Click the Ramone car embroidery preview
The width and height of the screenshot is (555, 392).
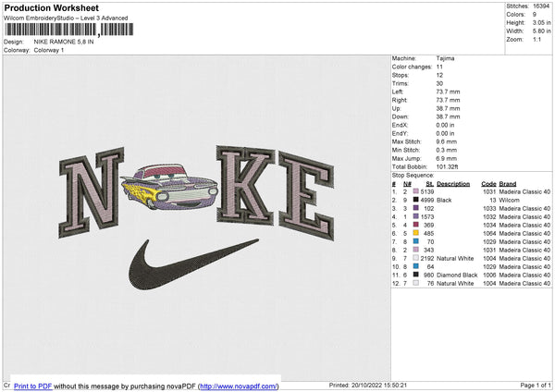pos(169,187)
